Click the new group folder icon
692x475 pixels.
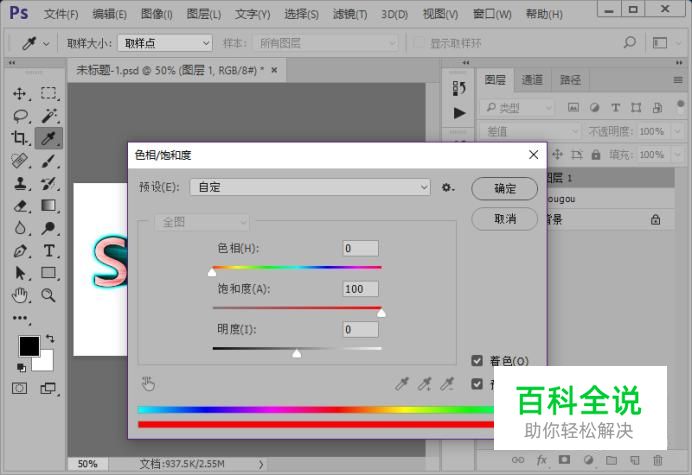pos(611,460)
